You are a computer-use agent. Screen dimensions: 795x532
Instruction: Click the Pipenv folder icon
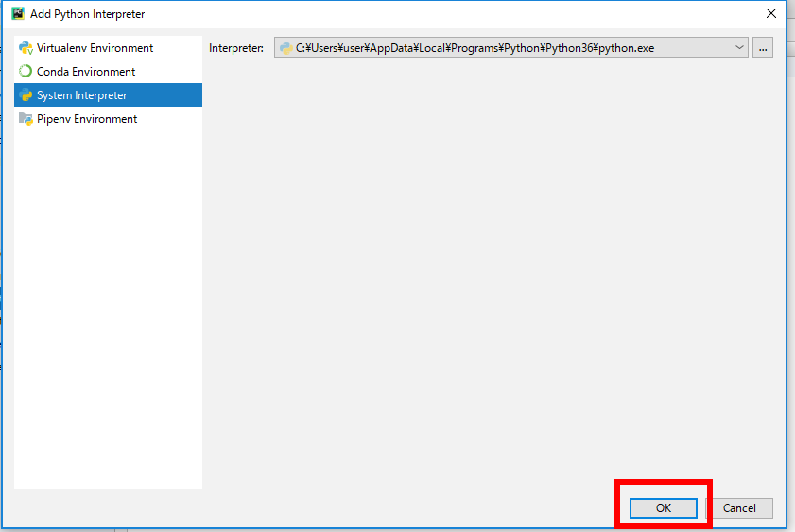pyautogui.click(x=26, y=119)
